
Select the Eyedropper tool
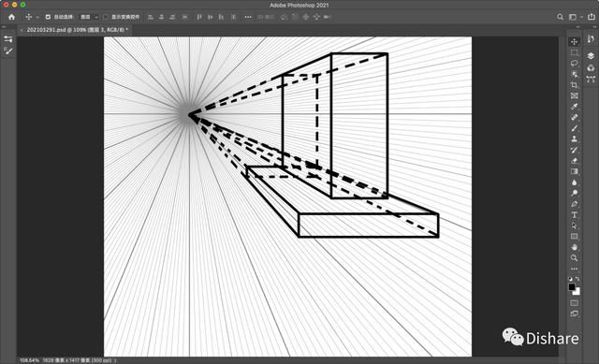tap(574, 107)
